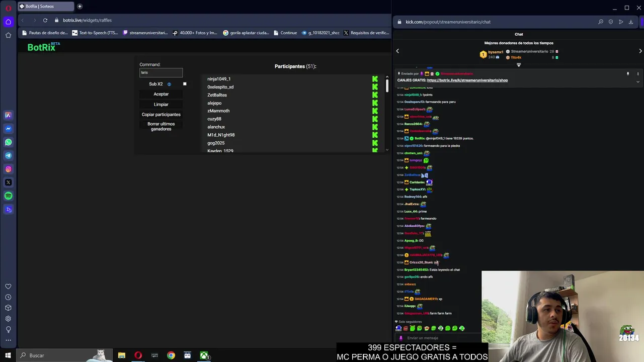Open Text-to-Speech bookmark

click(x=95, y=33)
